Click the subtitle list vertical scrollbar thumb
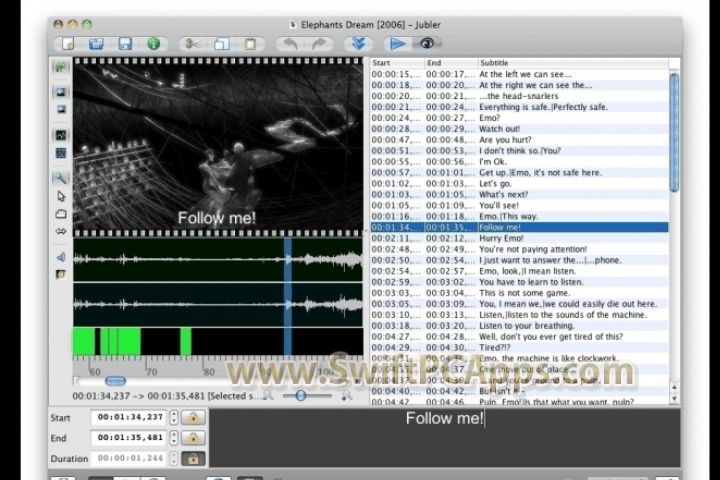The image size is (720, 480). (x=674, y=133)
